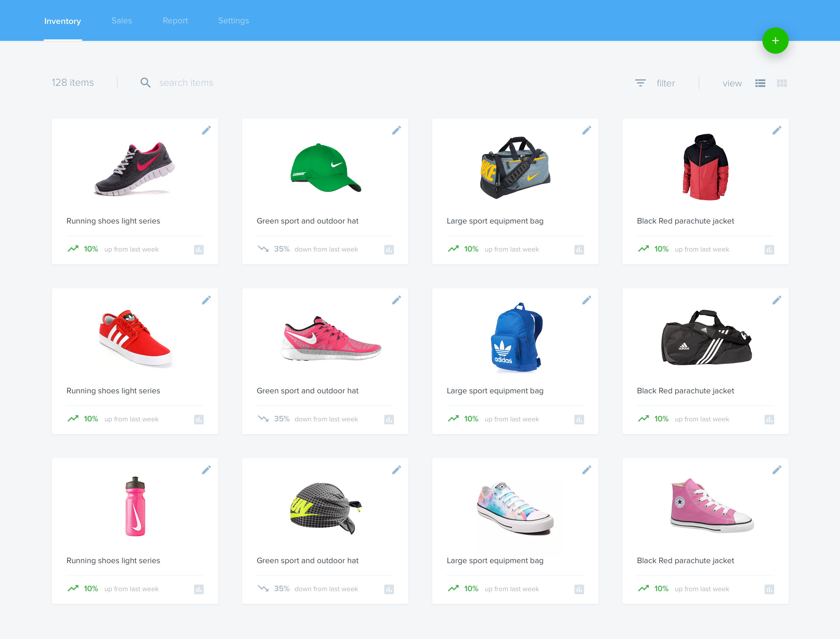Go to the Report tab
Image resolution: width=840 pixels, height=639 pixels.
point(175,20)
